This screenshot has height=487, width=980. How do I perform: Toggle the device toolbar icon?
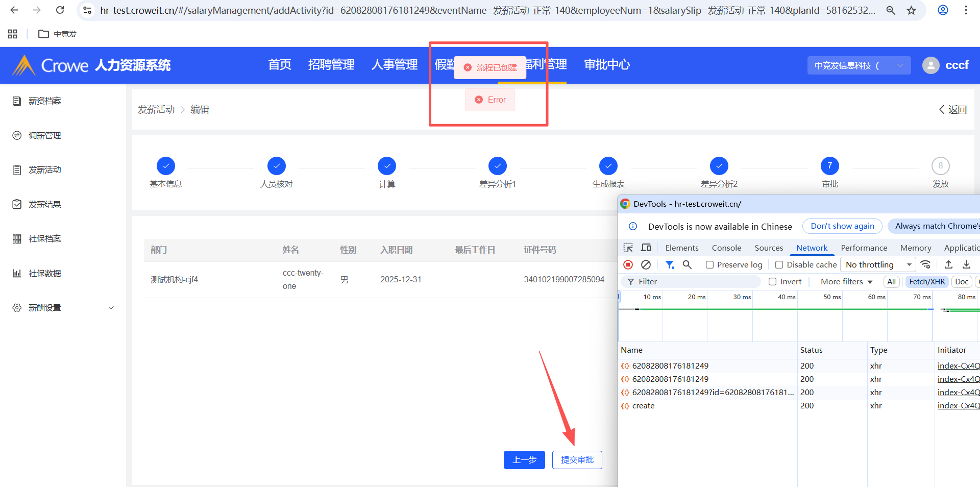pos(646,248)
